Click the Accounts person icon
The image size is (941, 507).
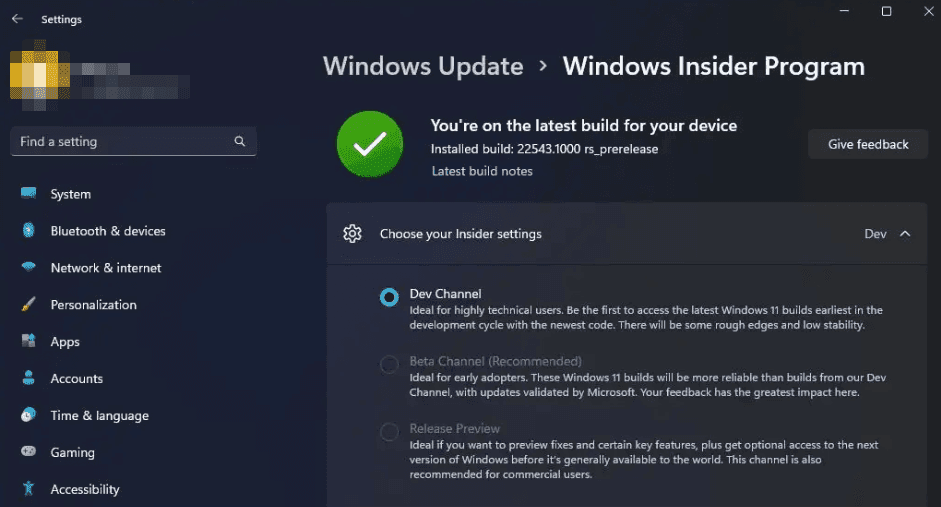[x=28, y=377]
